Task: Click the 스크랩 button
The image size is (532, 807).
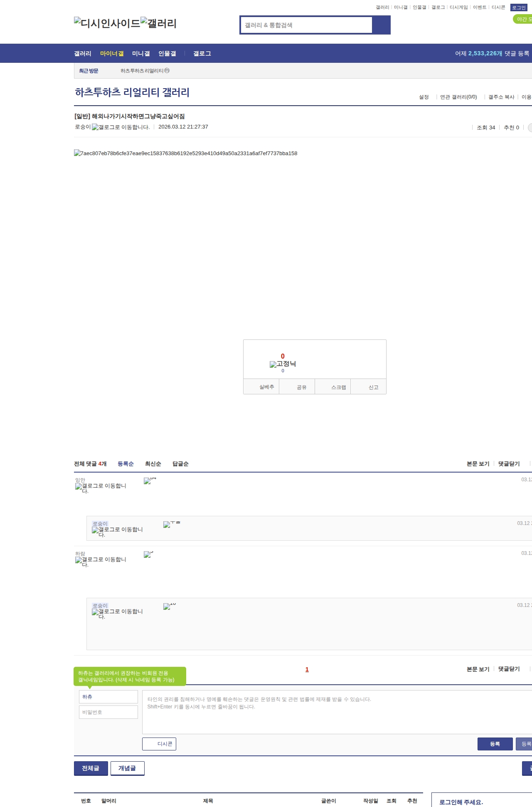Action: point(333,387)
